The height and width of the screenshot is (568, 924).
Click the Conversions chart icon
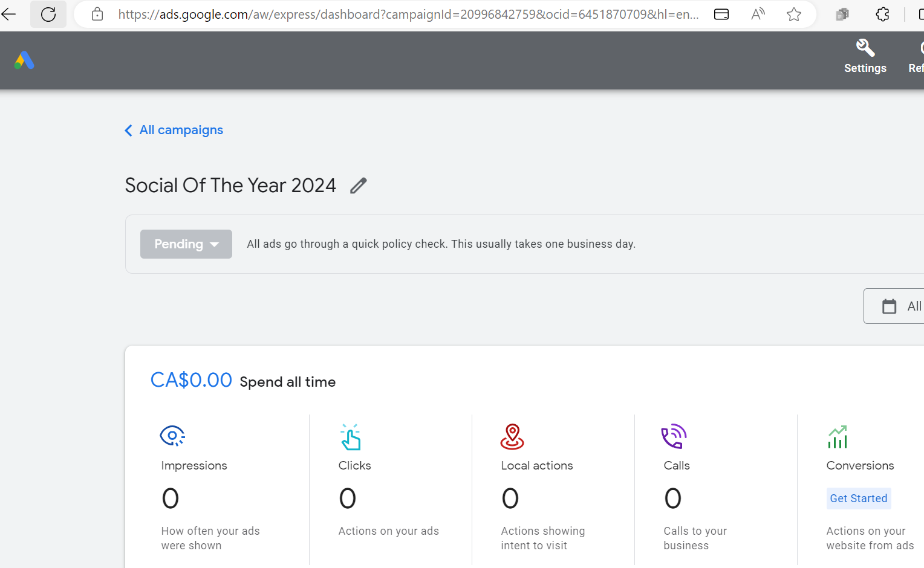click(838, 437)
